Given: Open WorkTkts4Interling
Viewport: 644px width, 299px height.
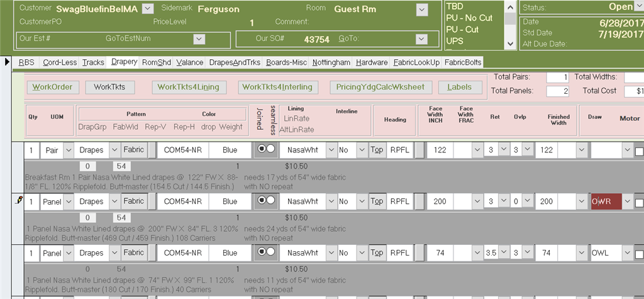Looking at the screenshot, I should [x=277, y=87].
